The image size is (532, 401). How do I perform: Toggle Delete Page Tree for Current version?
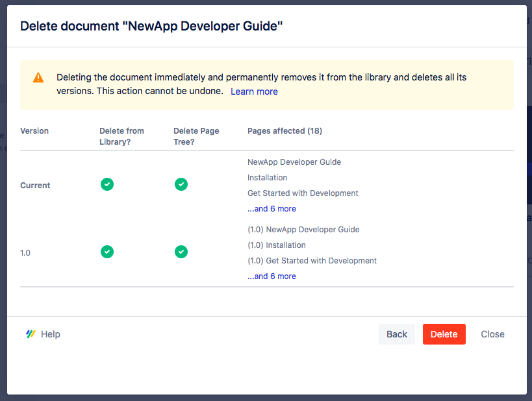click(x=181, y=185)
